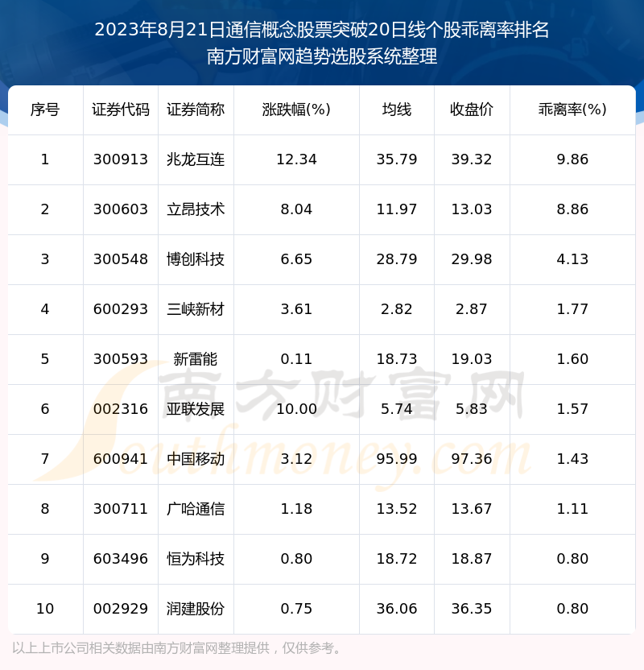
Task: Select stock code 300593
Action: pos(121,359)
